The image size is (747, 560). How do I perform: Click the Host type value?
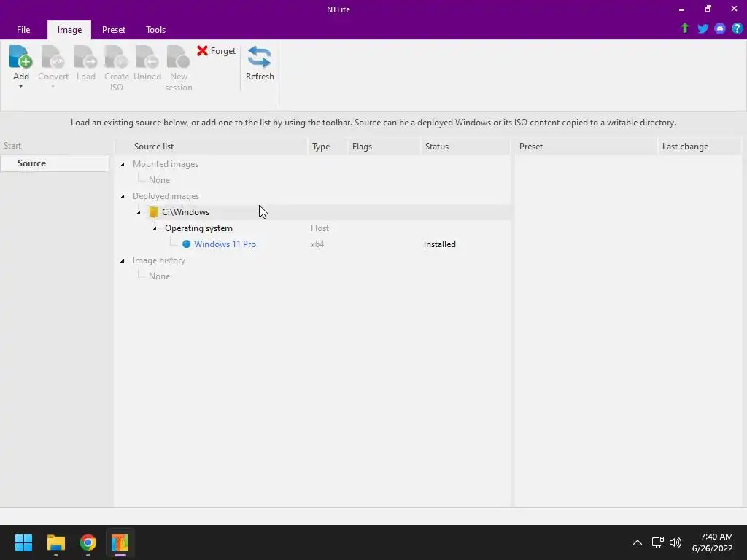[x=320, y=228]
